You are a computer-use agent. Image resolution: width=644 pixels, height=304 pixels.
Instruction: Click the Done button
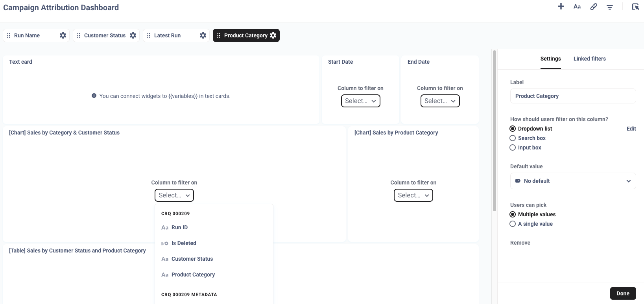point(623,293)
